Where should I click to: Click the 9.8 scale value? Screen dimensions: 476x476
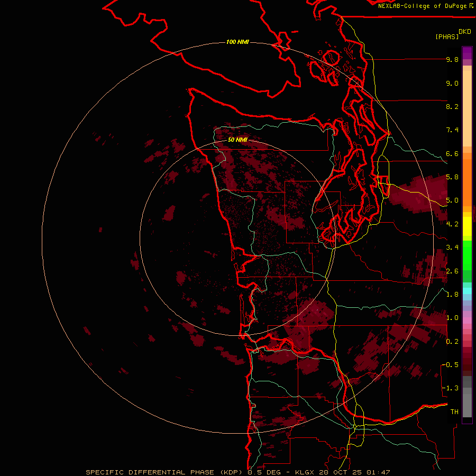pos(452,59)
